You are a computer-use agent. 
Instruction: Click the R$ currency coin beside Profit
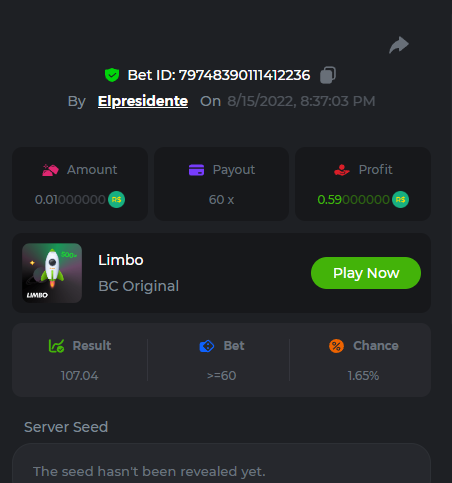(x=400, y=200)
